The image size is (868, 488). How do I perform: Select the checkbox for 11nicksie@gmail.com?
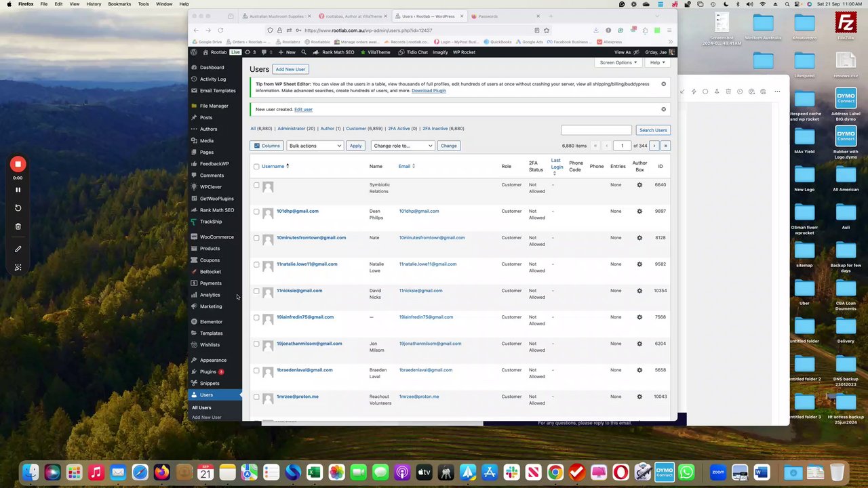pos(256,291)
